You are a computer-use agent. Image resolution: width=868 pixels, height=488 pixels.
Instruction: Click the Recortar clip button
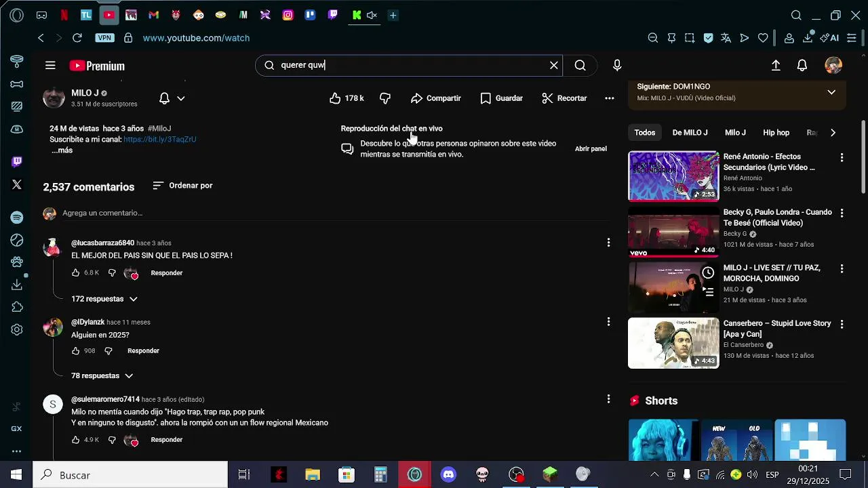(564, 98)
